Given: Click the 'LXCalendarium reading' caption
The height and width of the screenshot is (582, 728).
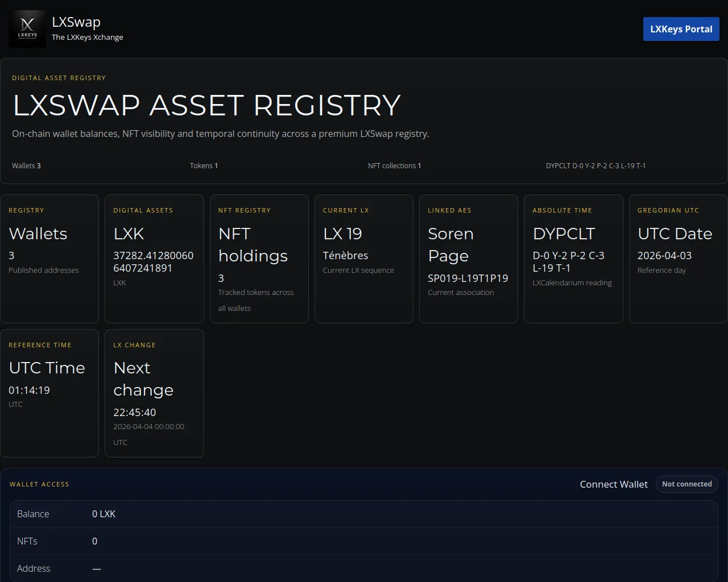Looking at the screenshot, I should pos(572,283).
